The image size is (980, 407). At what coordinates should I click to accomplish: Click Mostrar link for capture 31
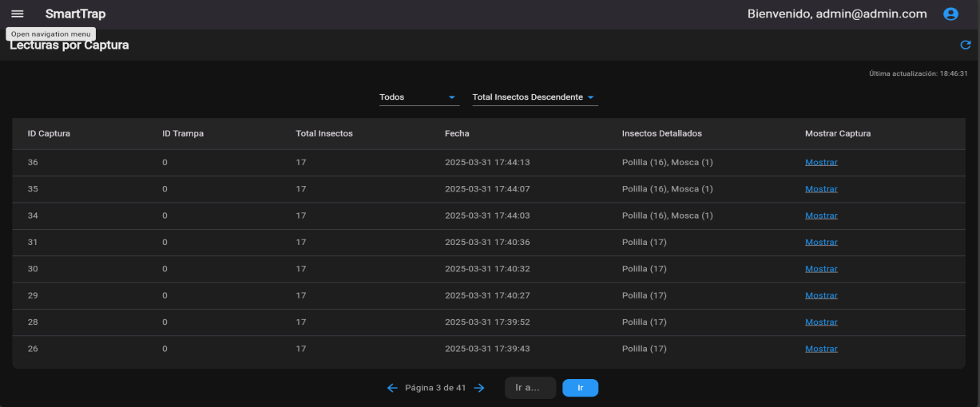coord(821,242)
